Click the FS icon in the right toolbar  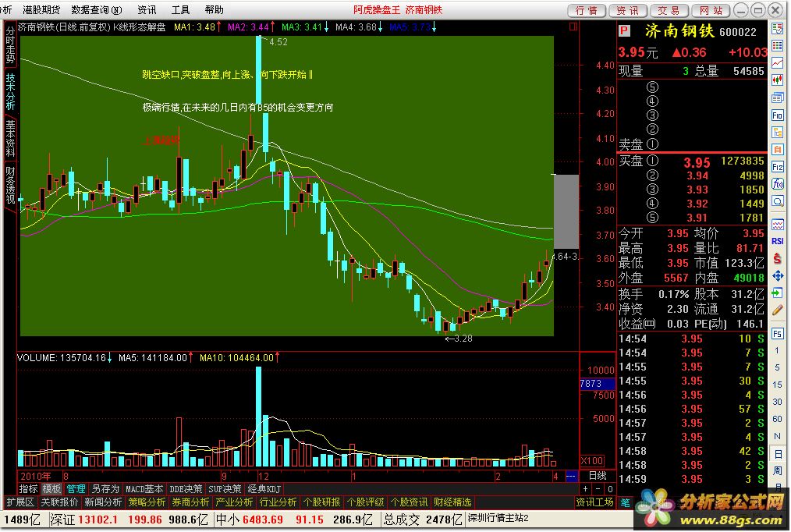pyautogui.click(x=778, y=333)
